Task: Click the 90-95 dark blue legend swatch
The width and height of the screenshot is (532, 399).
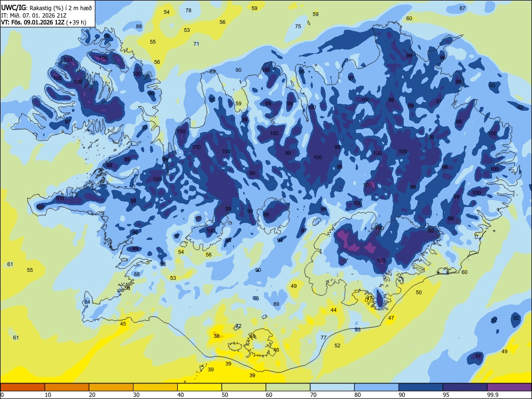Action: pos(421,387)
